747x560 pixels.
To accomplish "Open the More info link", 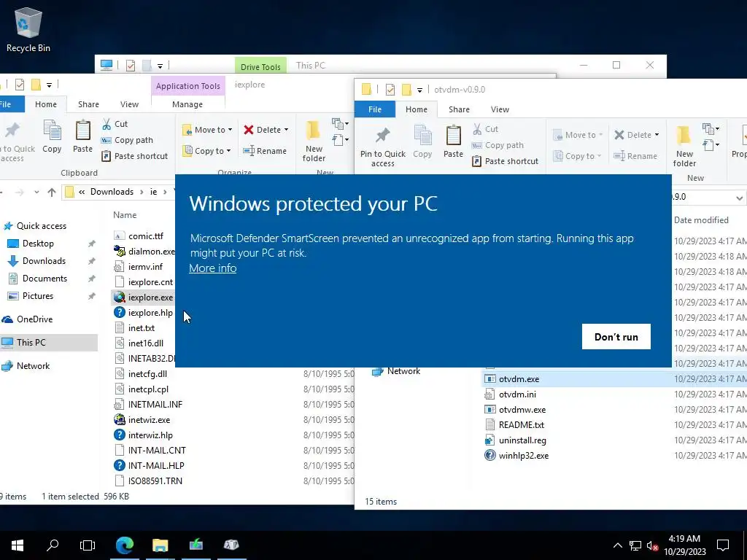I will pos(212,268).
